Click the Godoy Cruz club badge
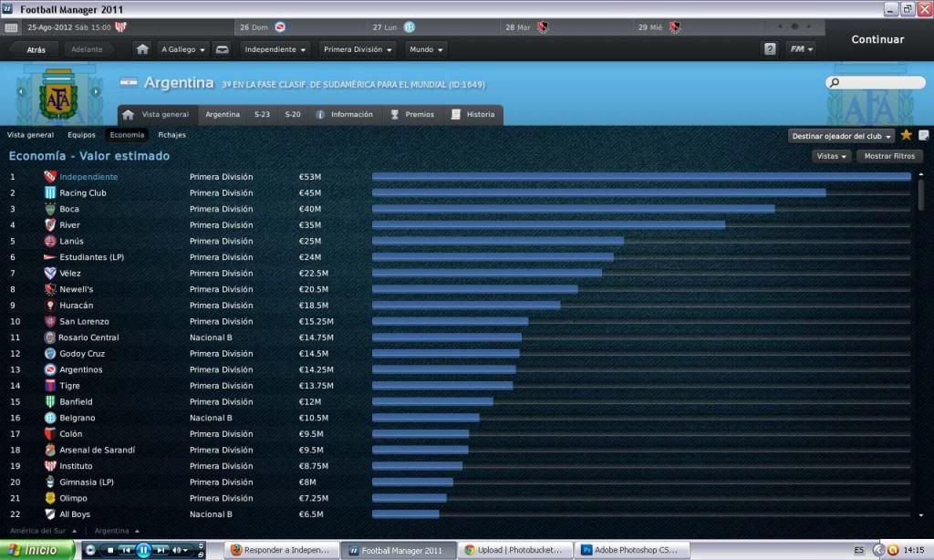Screen dimensions: 934x560 50,354
